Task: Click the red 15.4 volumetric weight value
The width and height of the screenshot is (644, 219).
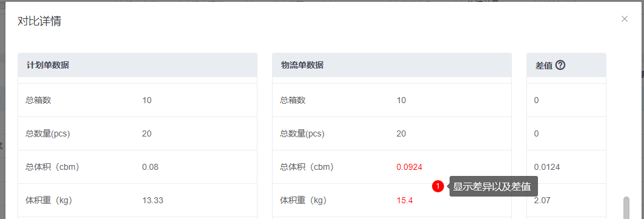Action: pyautogui.click(x=405, y=201)
